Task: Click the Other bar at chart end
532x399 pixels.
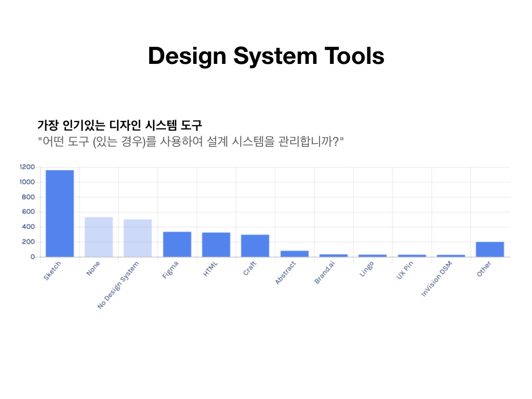Action: [x=490, y=249]
